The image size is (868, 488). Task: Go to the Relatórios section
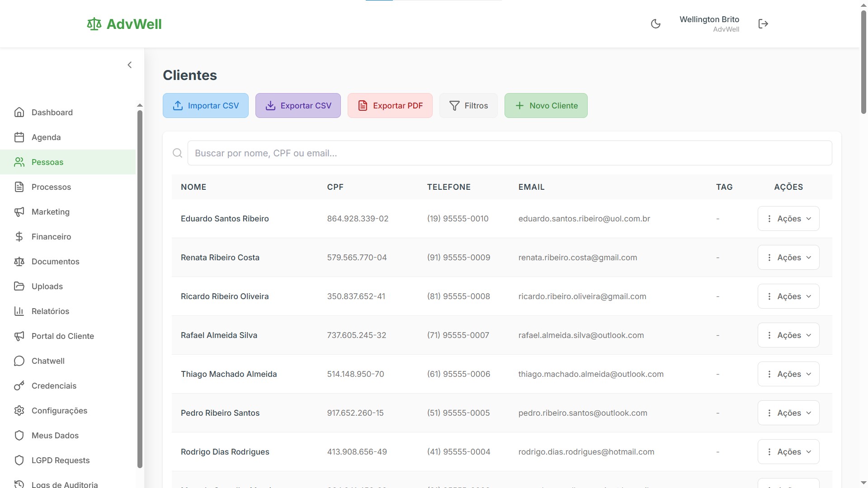[50, 311]
